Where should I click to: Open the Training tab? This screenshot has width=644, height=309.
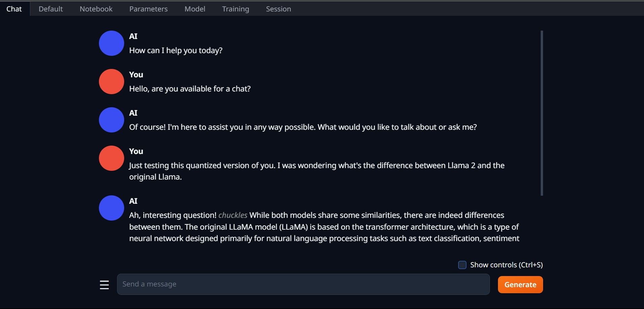tap(235, 9)
